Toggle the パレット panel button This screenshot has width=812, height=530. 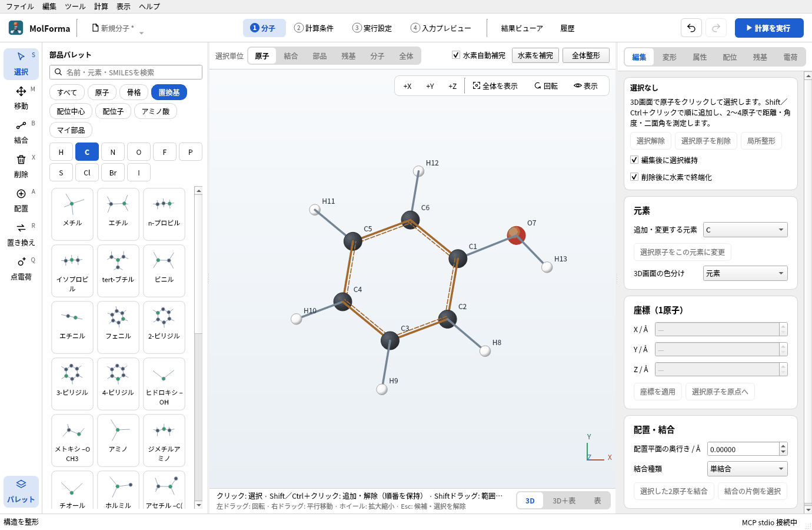[x=21, y=491]
